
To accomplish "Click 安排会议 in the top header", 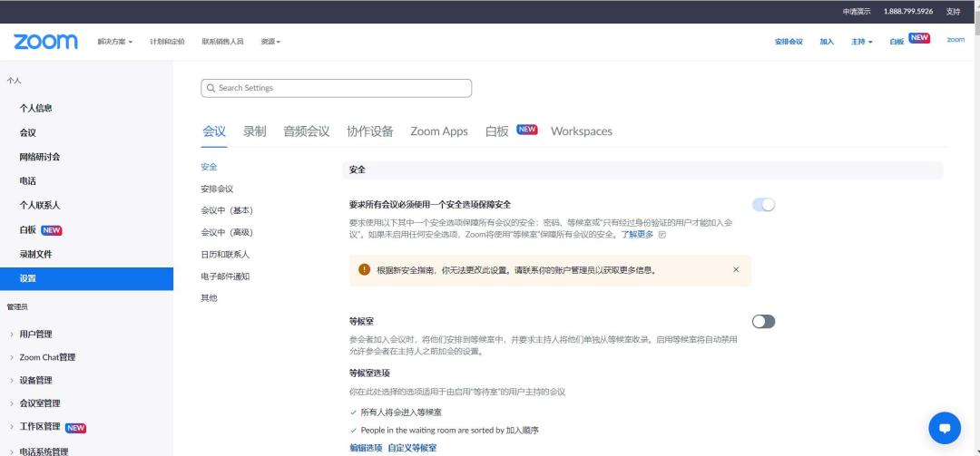I will (789, 42).
